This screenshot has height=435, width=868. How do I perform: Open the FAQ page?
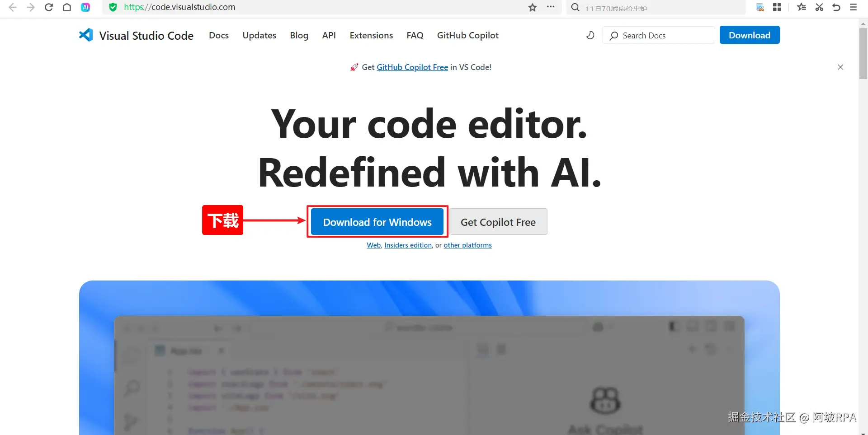pyautogui.click(x=415, y=35)
